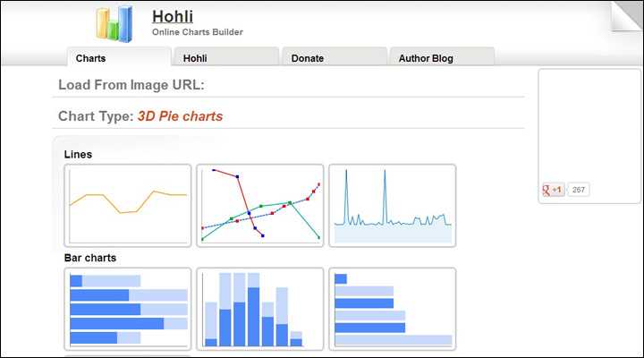
Task: Open the Donate tab
Action: click(308, 58)
